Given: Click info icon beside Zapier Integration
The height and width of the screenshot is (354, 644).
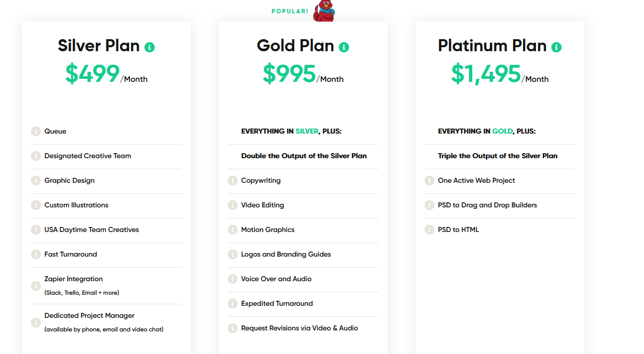Looking at the screenshot, I should (x=36, y=286).
